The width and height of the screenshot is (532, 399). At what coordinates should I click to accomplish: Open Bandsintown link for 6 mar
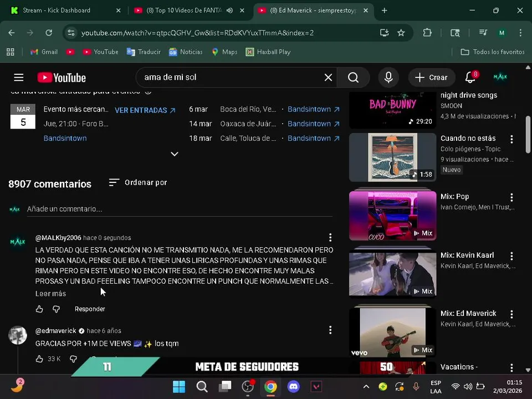314,109
